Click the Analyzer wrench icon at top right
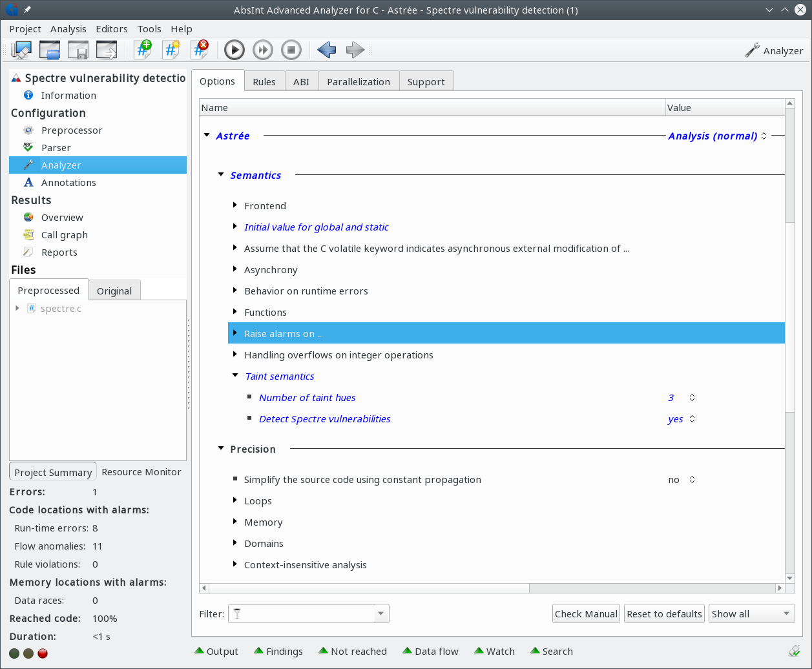This screenshot has width=812, height=669. tap(752, 50)
